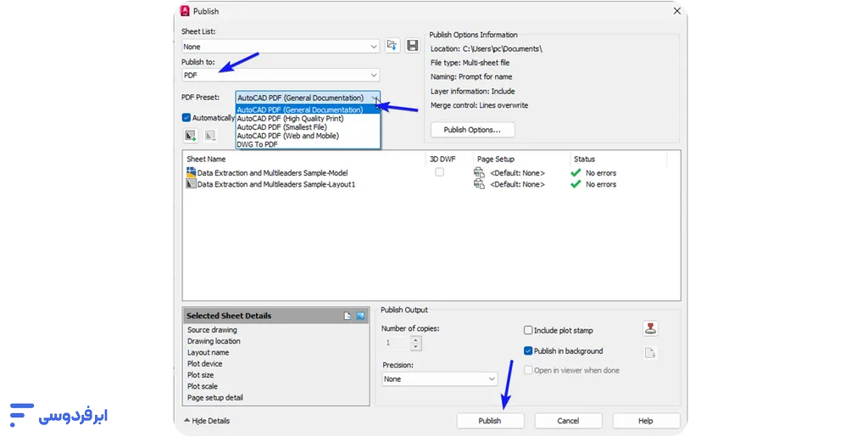Click the Open in viewer when done checkbox
The height and width of the screenshot is (437, 868).
tap(528, 370)
